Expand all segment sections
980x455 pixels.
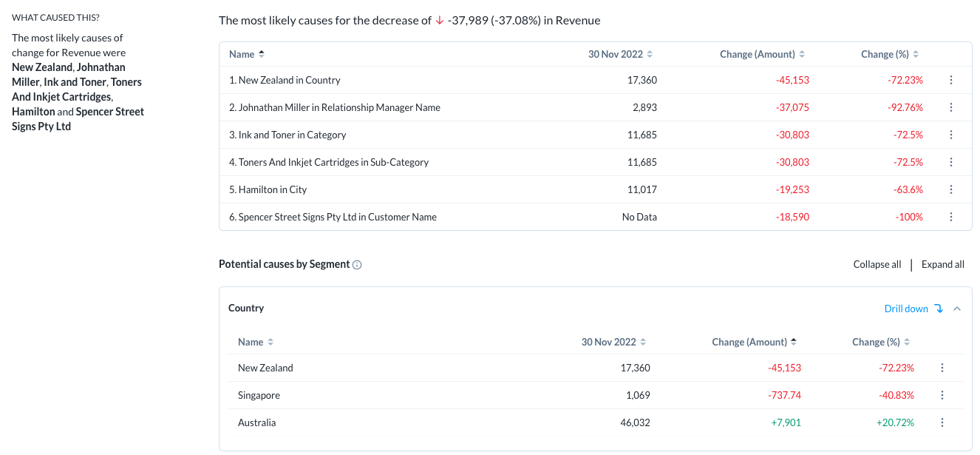coord(942,264)
